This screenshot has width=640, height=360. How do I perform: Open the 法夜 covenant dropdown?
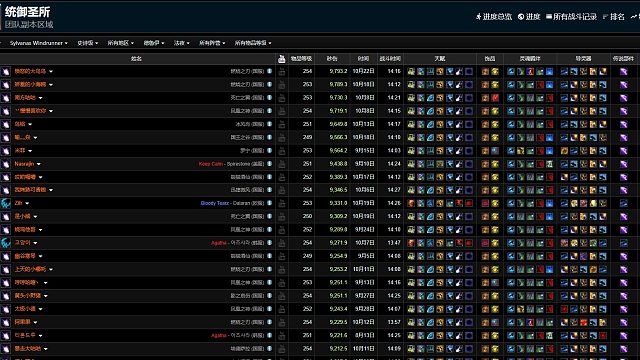click(181, 43)
